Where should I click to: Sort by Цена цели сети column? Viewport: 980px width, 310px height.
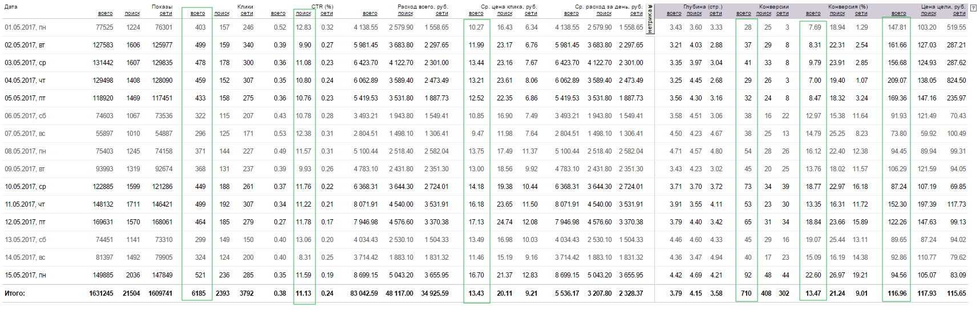coord(959,13)
